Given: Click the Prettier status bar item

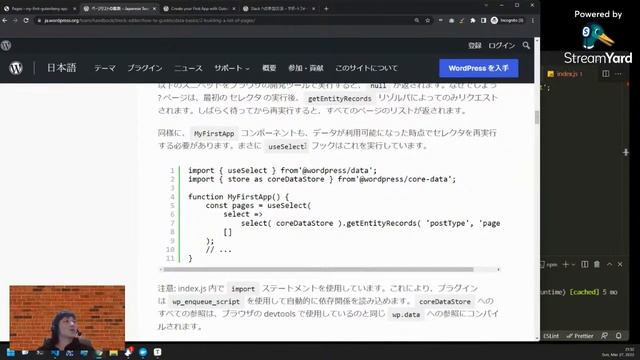Looking at the screenshot, I should click(580, 336).
